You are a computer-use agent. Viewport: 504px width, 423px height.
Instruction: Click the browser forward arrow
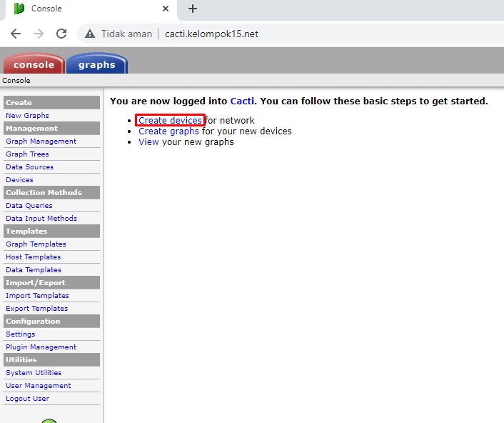(39, 34)
